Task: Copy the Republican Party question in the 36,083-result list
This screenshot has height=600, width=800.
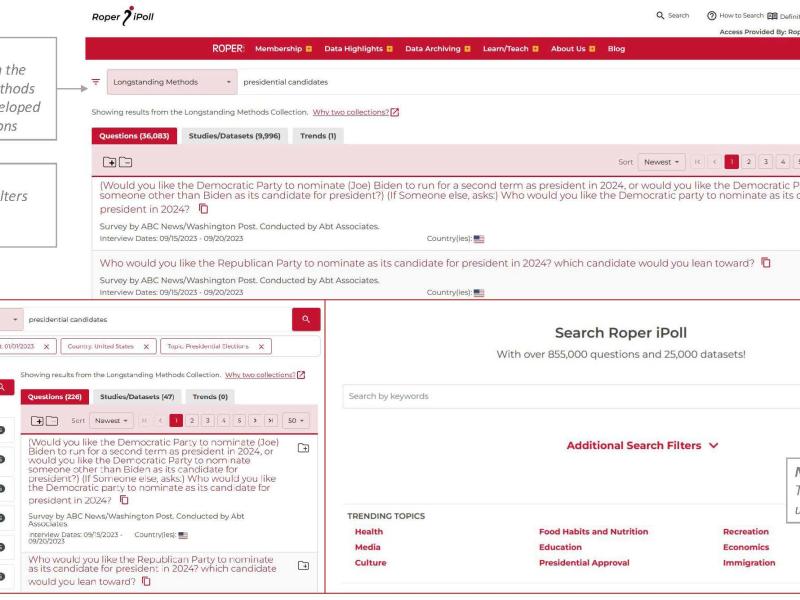Action: (766, 262)
